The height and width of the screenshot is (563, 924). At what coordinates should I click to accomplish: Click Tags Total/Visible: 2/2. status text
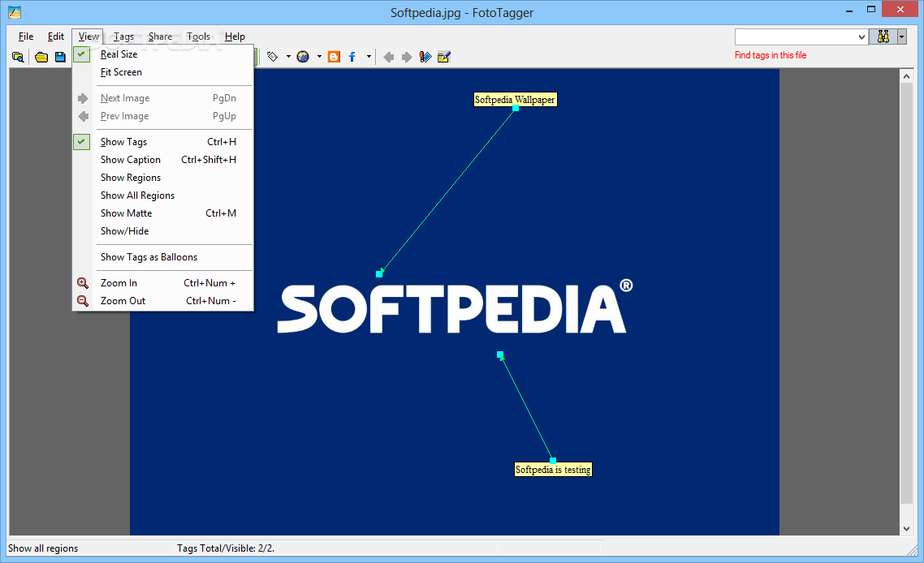coord(226,548)
